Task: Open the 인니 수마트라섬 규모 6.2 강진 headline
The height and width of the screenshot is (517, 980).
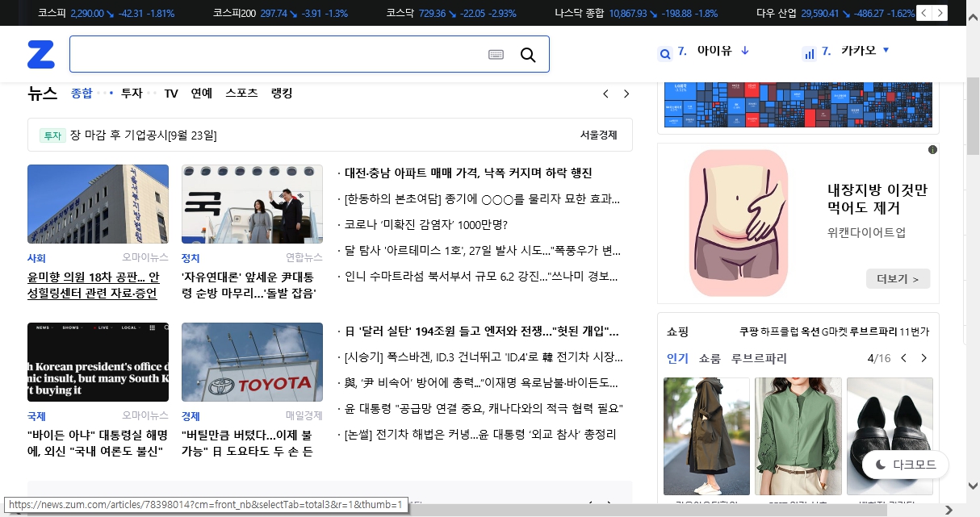Action: pos(481,276)
